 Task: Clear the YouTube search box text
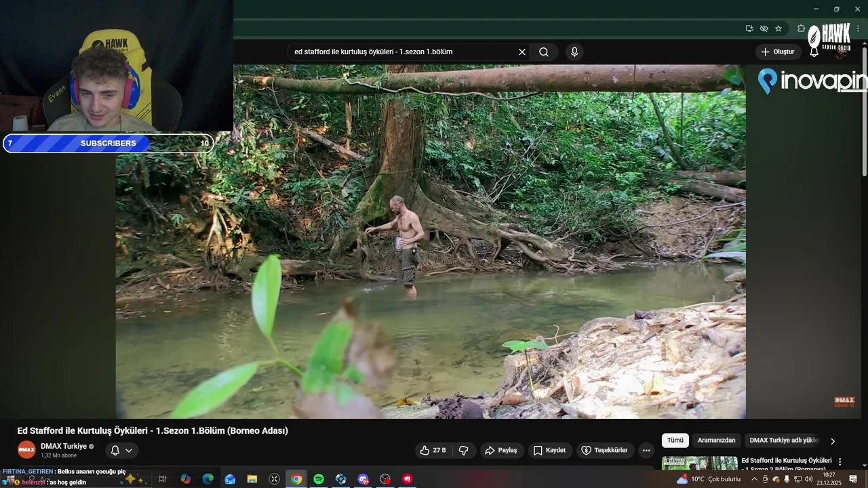(x=522, y=52)
